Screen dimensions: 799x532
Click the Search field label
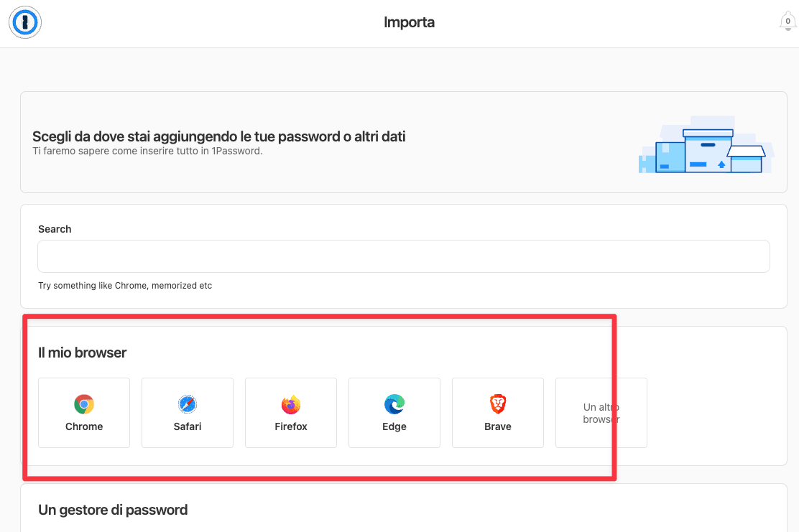point(55,229)
